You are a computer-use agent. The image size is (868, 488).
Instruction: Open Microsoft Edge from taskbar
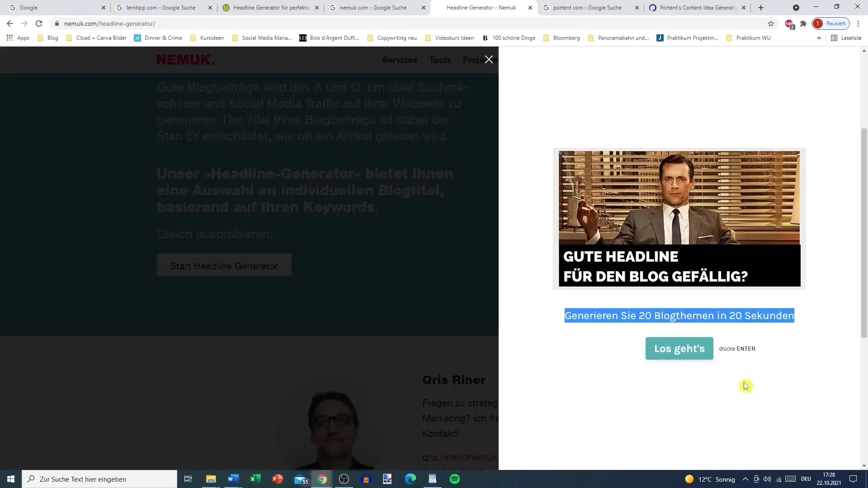[410, 479]
